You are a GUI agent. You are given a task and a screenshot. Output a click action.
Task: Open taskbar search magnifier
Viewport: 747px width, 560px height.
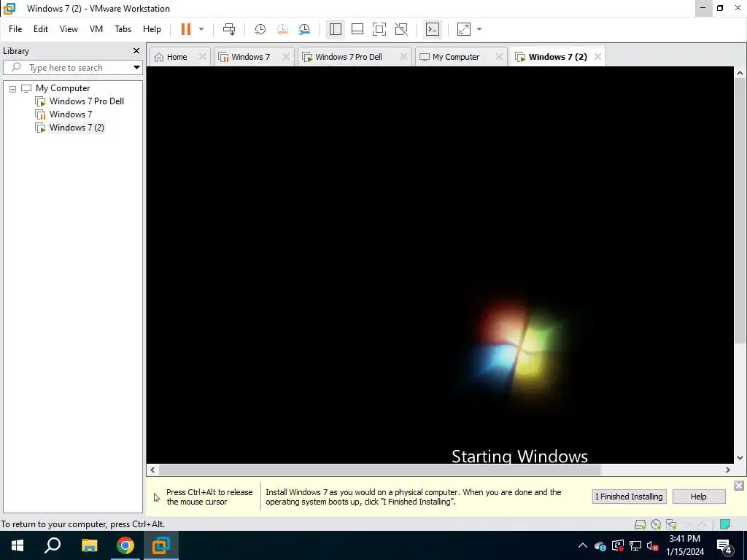tap(53, 545)
